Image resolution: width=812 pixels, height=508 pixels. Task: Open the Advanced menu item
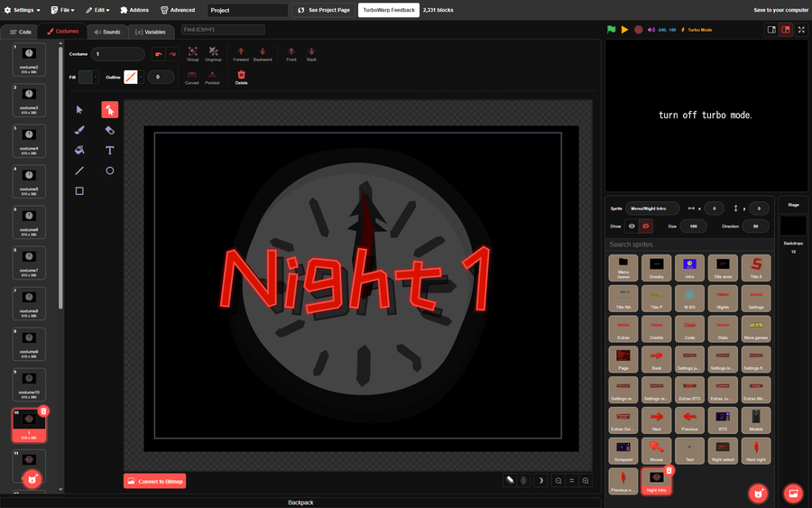click(178, 10)
